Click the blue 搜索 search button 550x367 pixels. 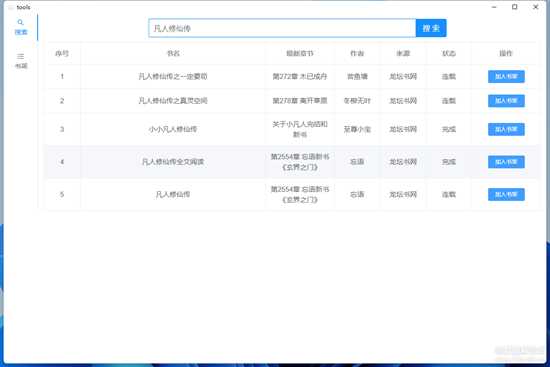point(431,28)
